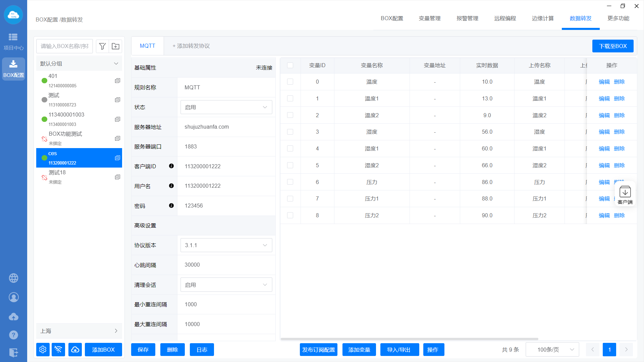This screenshot has height=362, width=644.
Task: Click the filter funnel icon
Action: pos(102,46)
